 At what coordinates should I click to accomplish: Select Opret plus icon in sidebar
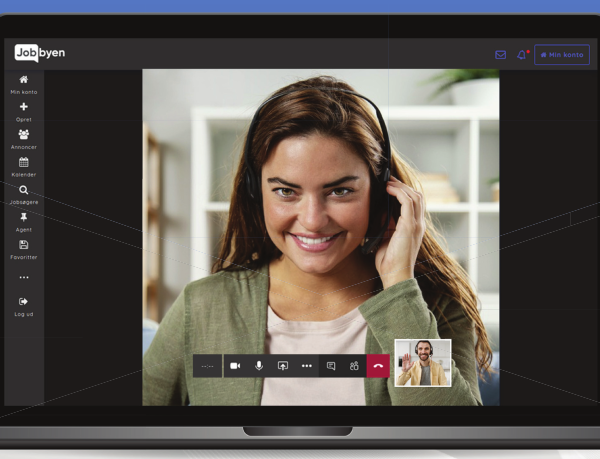24,111
